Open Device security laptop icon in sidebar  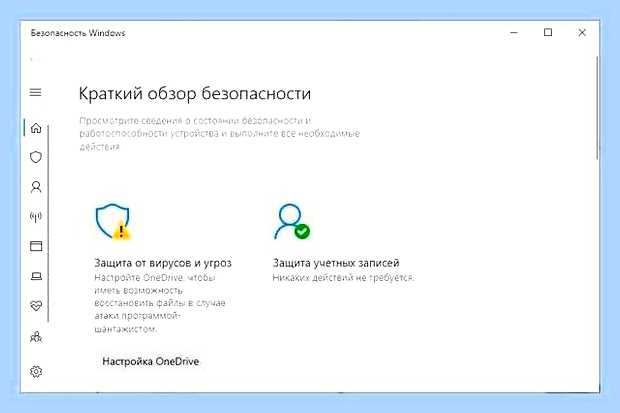36,276
